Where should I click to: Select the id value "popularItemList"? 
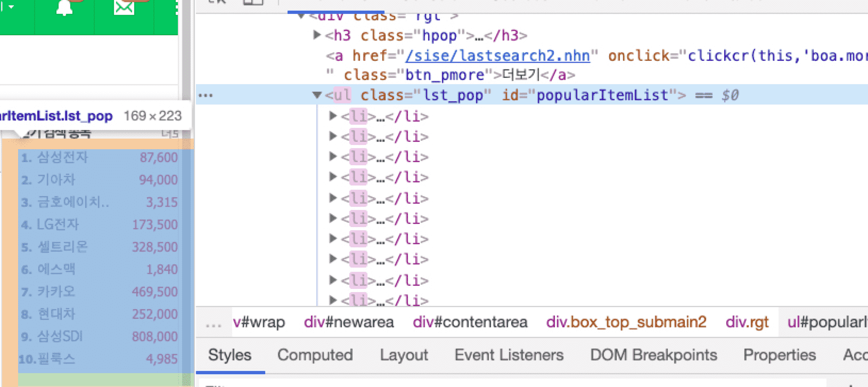point(602,95)
